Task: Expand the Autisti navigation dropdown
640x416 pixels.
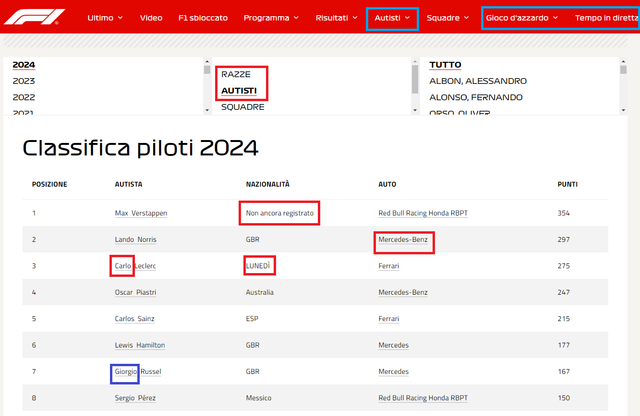Action: pos(392,18)
